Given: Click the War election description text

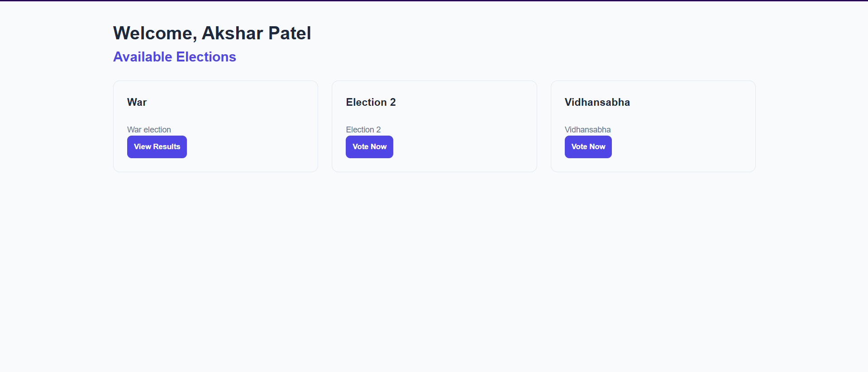Looking at the screenshot, I should (x=149, y=130).
